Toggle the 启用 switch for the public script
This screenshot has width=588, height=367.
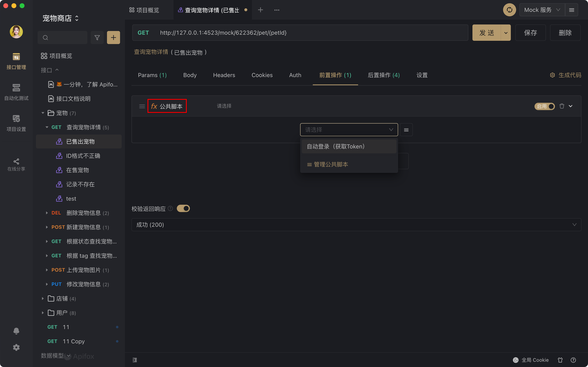coord(545,106)
